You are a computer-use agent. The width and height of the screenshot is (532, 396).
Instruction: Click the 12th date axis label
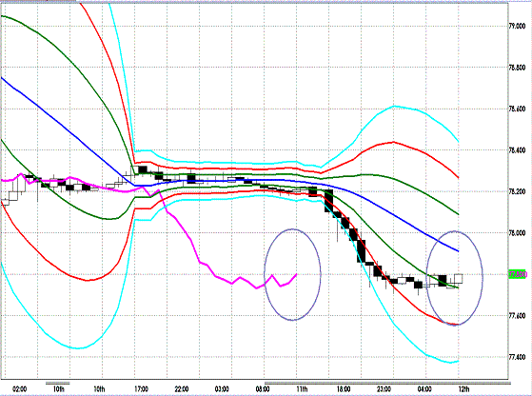(x=463, y=389)
